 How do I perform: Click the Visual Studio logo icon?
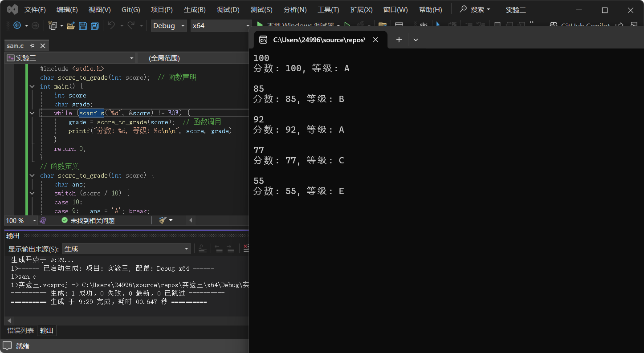coord(12,9)
